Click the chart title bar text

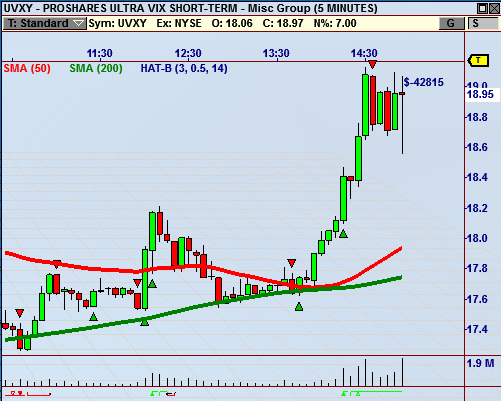coord(190,8)
